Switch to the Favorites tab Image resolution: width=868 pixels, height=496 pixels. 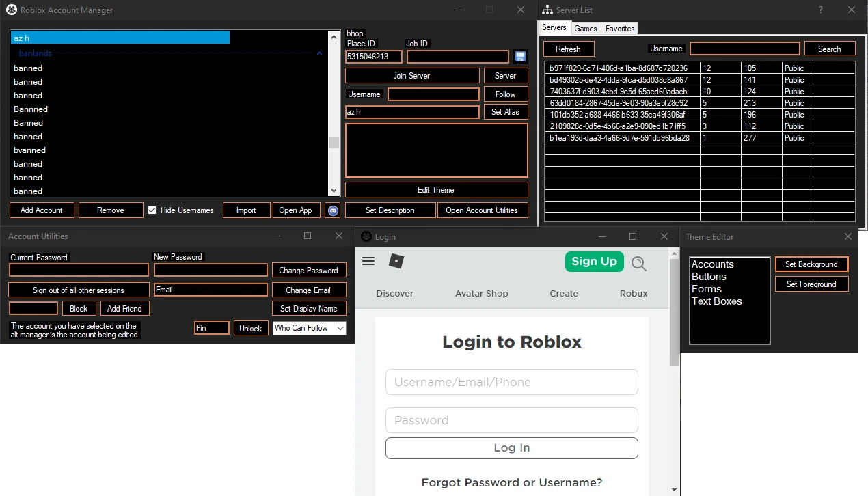pos(619,28)
